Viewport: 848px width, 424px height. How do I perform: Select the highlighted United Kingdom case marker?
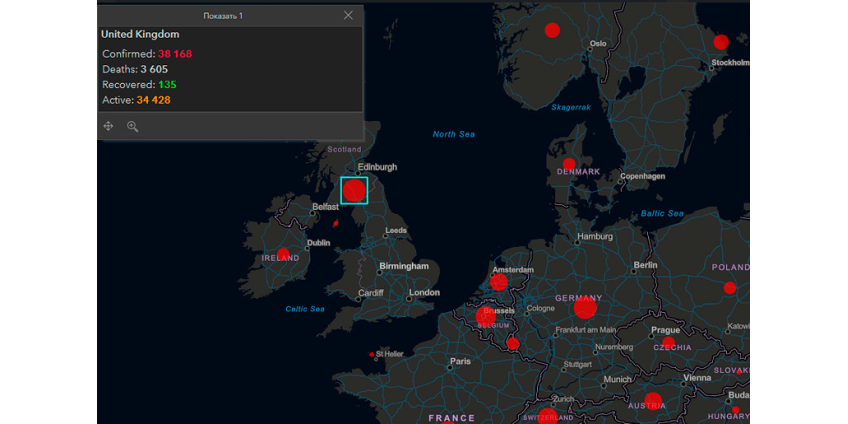tap(354, 190)
